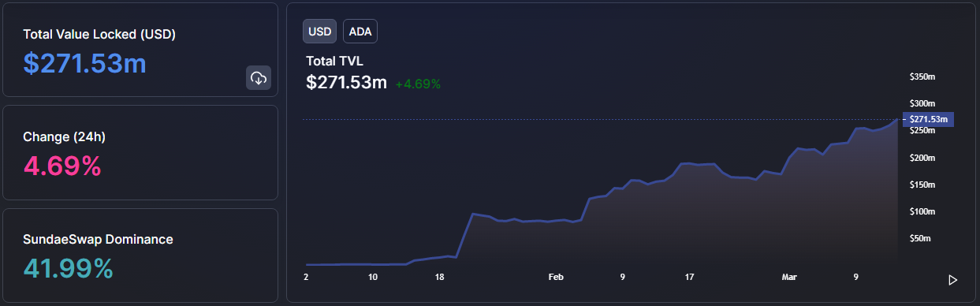Click the $300m y-axis label

pos(922,103)
